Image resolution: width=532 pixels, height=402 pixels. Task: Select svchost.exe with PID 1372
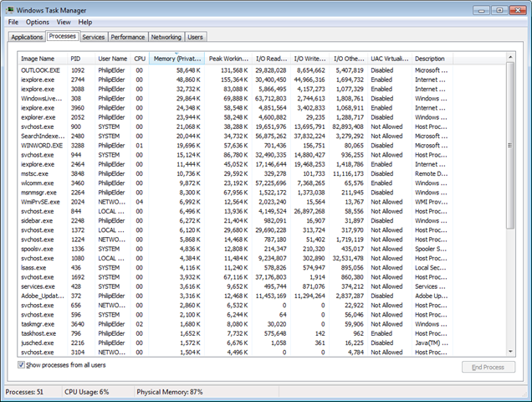[x=234, y=230]
